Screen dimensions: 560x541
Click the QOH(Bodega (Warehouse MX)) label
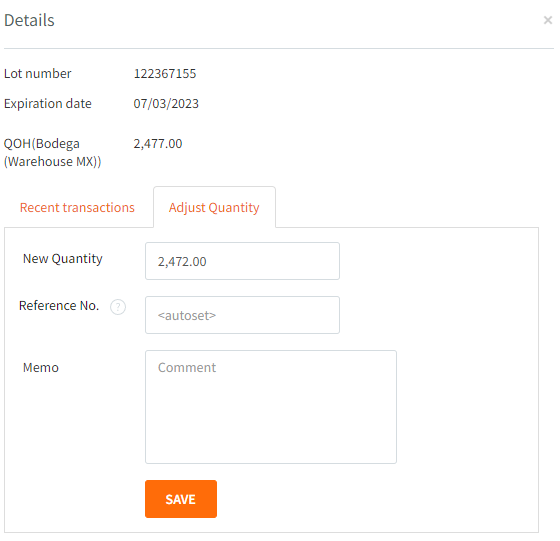pyautogui.click(x=52, y=152)
